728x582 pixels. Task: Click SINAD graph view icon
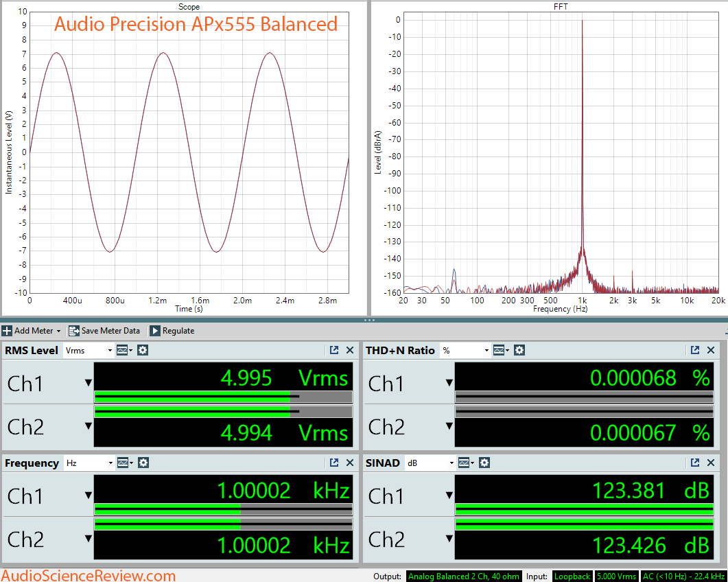click(x=465, y=463)
